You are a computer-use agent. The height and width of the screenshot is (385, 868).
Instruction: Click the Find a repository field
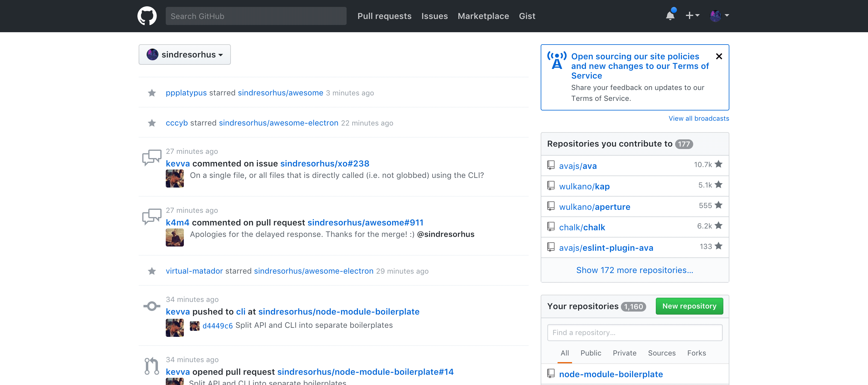click(x=635, y=333)
